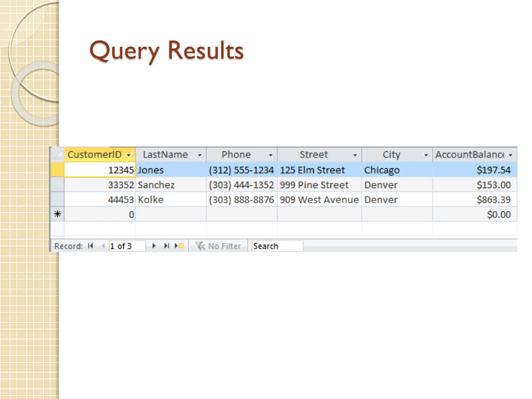The height and width of the screenshot is (399, 532).
Task: Select the $153.00 balance cell
Action: pos(475,185)
